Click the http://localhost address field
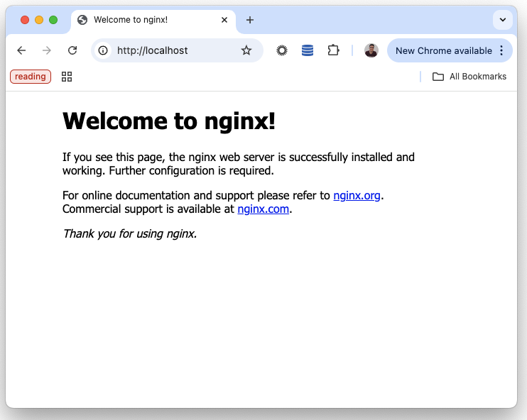Screen dimensions: 527x420 [x=177, y=50]
